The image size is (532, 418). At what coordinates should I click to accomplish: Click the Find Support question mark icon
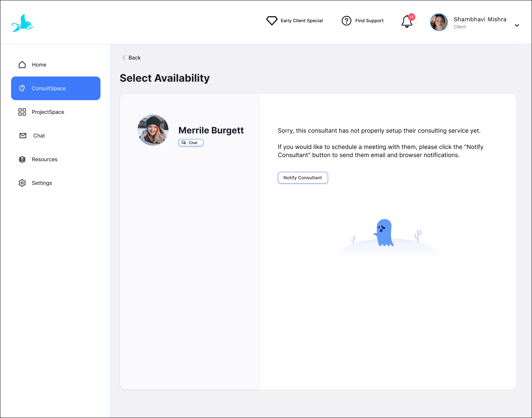[346, 21]
